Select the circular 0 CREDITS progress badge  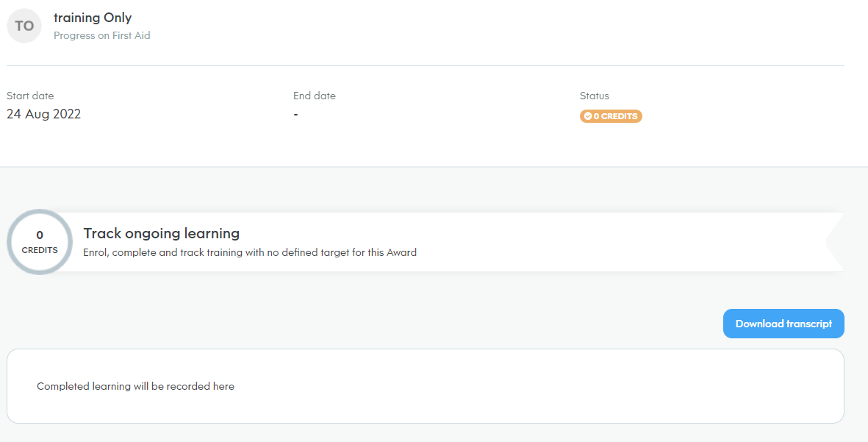40,241
